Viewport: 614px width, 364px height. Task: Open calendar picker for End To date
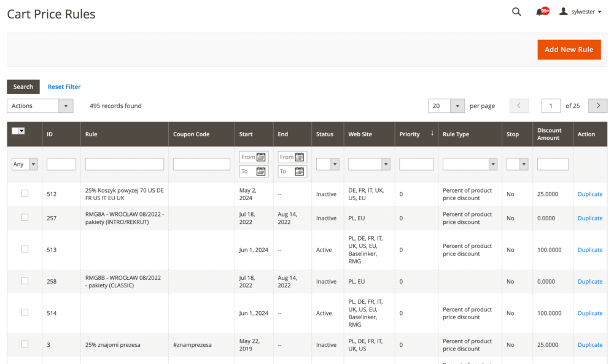(x=300, y=172)
